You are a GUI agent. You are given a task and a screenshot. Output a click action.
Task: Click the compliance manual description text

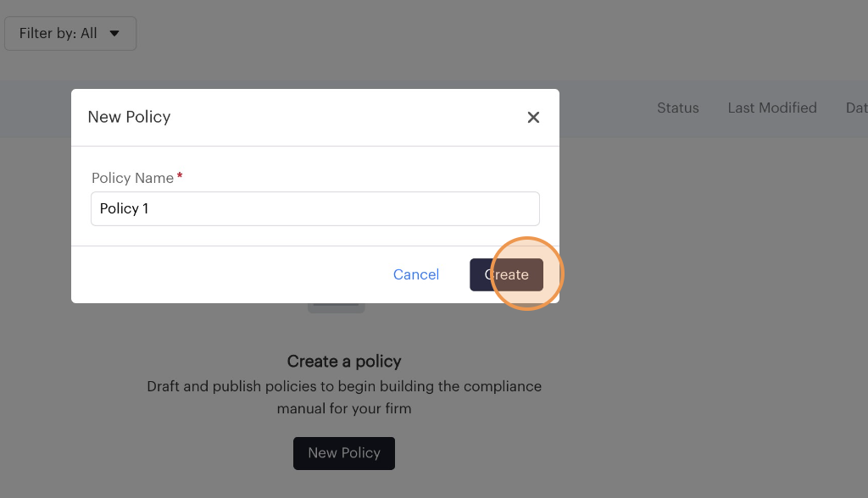click(x=344, y=397)
